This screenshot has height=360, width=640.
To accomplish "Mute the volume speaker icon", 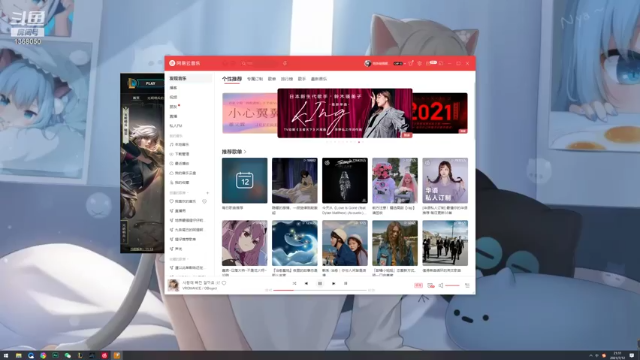I will tap(441, 285).
